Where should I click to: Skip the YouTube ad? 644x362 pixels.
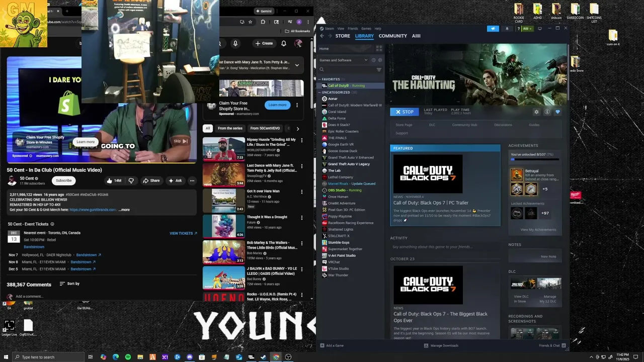coord(180,141)
